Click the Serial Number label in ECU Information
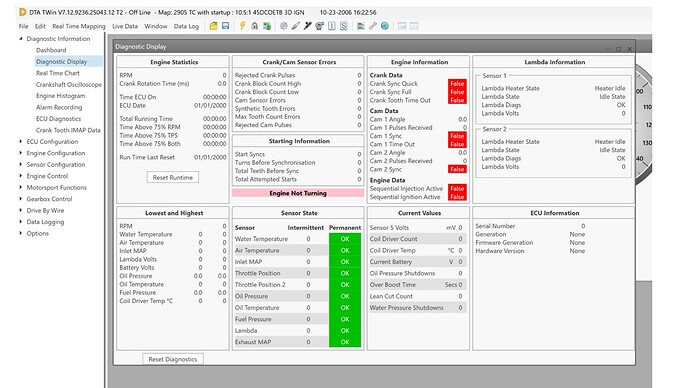Image resolution: width=690 pixels, height=388 pixels. tap(495, 226)
